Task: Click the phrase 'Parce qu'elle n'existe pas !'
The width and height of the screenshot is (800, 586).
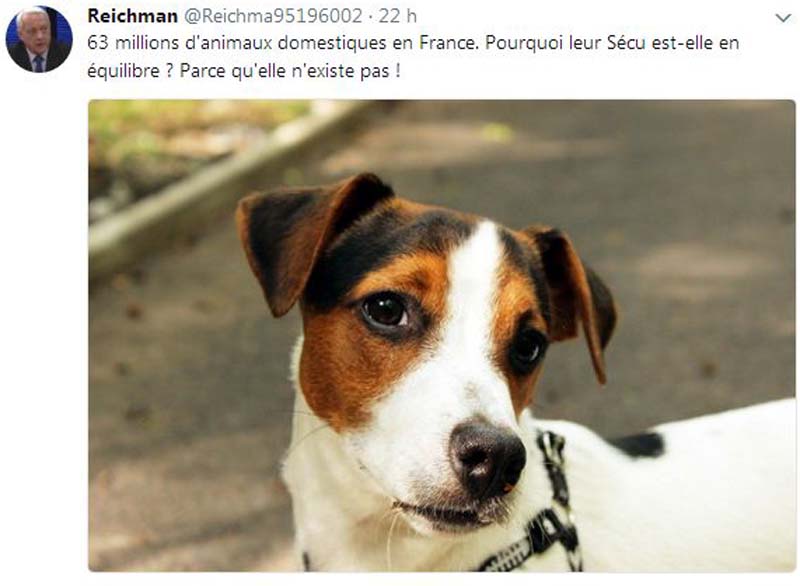Action: (x=290, y=71)
